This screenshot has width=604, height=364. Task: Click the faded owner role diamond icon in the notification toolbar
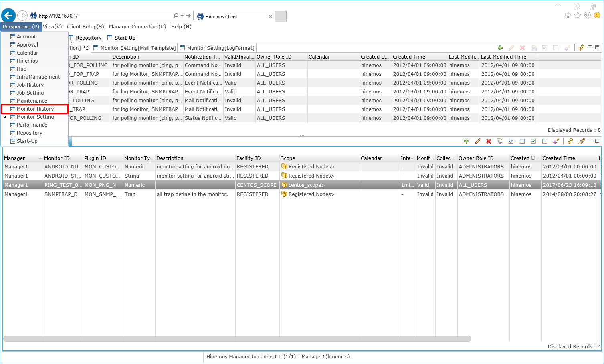[x=567, y=48]
